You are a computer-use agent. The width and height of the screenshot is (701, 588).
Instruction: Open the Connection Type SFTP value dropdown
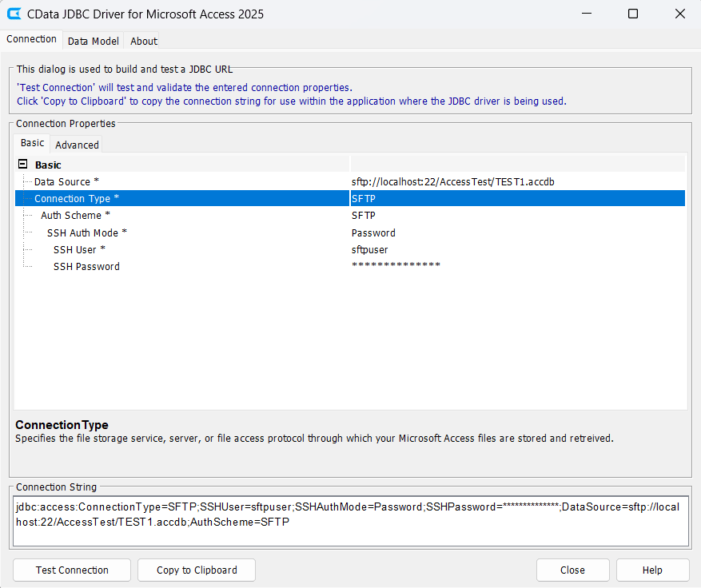[516, 199]
